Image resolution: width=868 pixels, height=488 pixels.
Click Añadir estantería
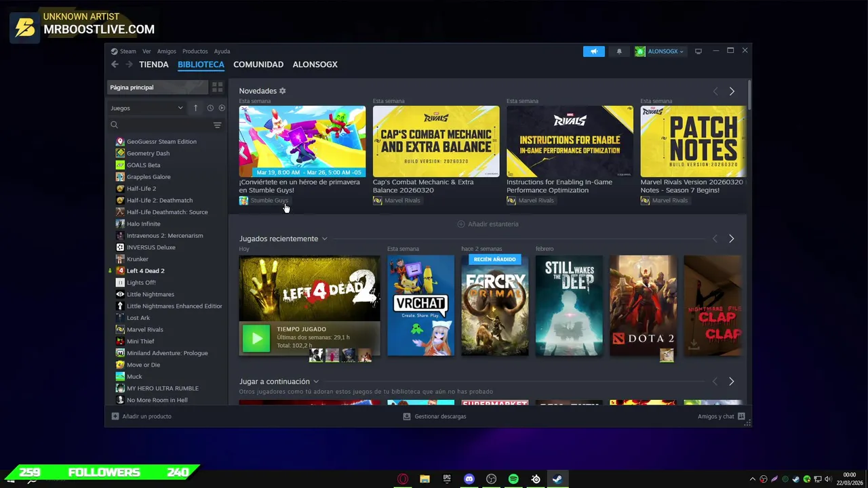[x=488, y=224]
